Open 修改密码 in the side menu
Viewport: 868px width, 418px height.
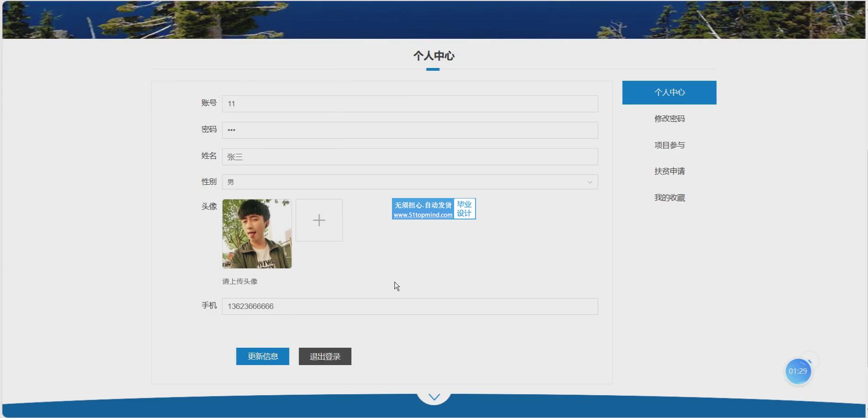(669, 119)
